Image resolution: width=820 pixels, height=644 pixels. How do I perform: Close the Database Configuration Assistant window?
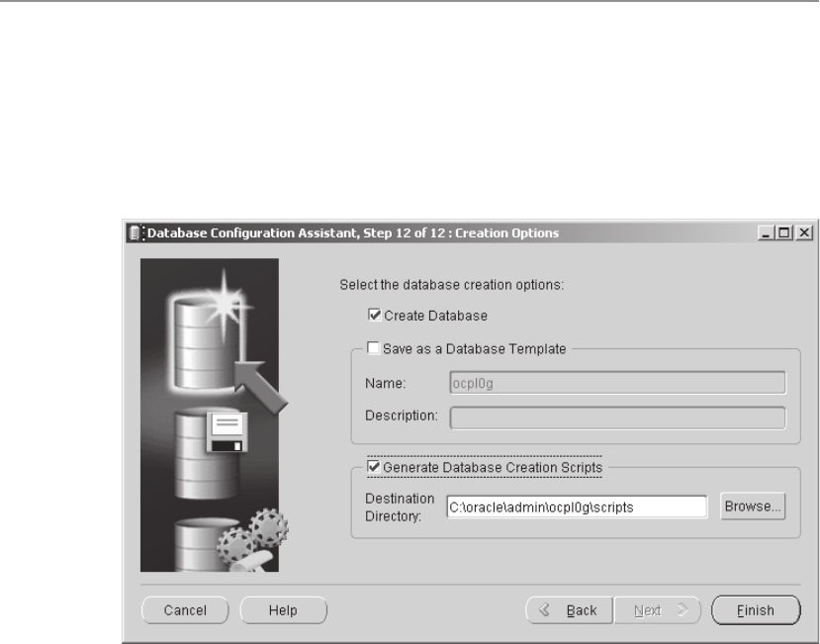804,232
